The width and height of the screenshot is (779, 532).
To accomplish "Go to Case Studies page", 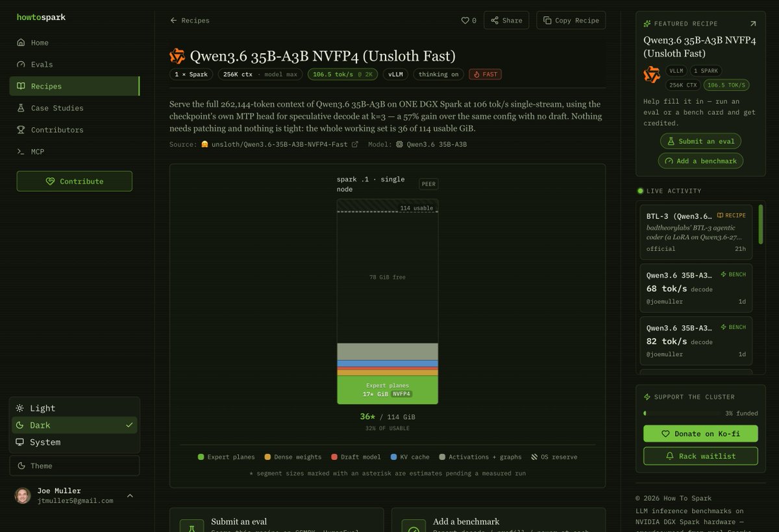I will click(x=74, y=108).
